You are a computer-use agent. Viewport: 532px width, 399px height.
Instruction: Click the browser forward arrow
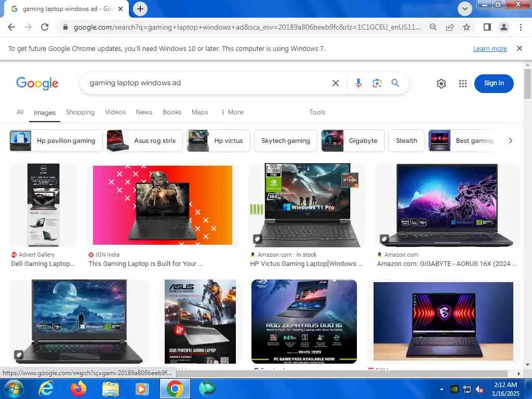coord(28,27)
